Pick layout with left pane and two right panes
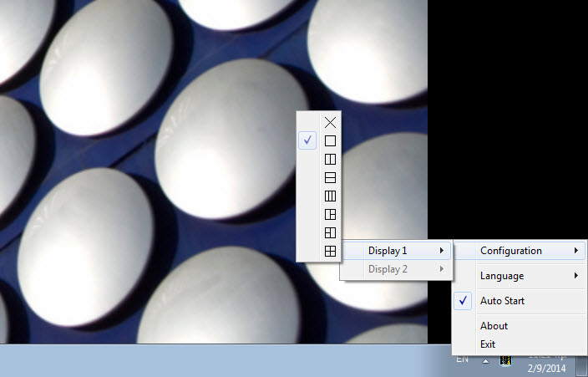Screen dimensions: 588x377 [330, 214]
